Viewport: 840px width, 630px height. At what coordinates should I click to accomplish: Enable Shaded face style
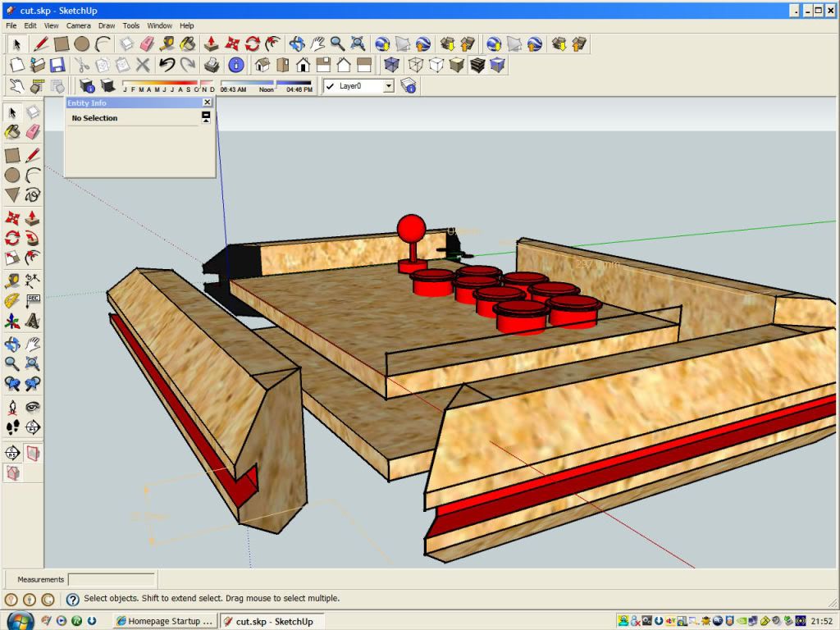[456, 66]
